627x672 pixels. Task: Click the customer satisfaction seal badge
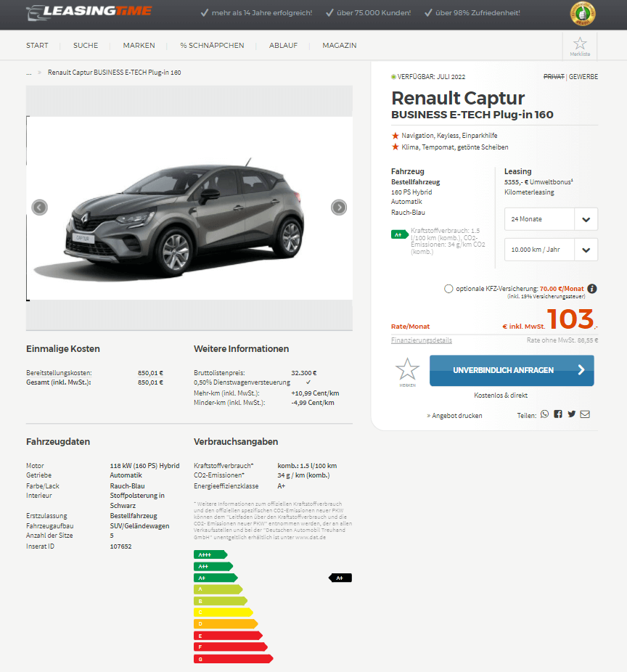tap(583, 14)
